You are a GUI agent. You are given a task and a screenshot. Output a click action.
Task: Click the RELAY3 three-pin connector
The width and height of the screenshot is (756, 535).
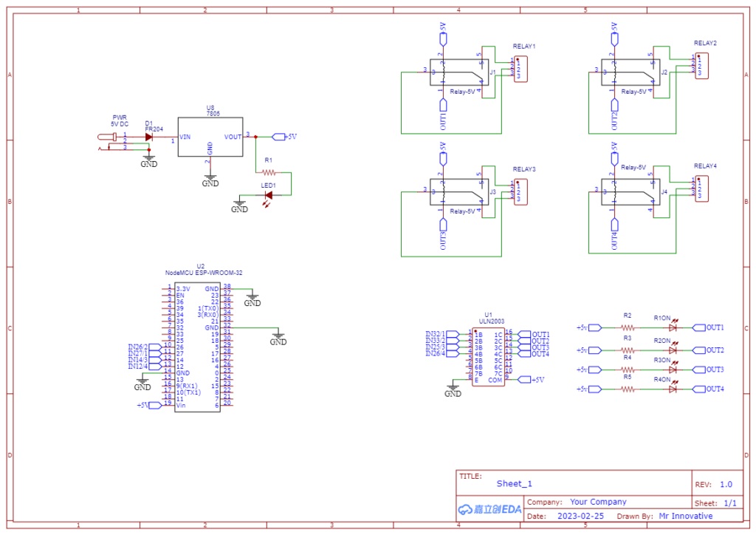520,192
